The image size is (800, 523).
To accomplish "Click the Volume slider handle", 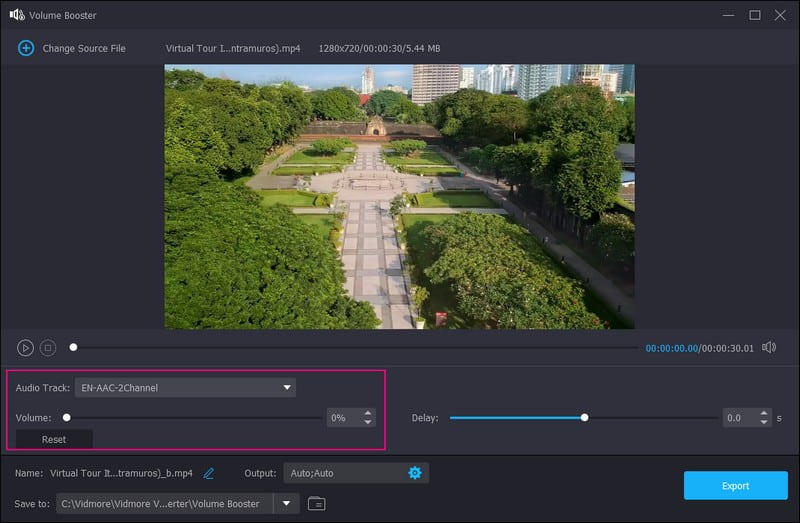I will pyautogui.click(x=67, y=418).
